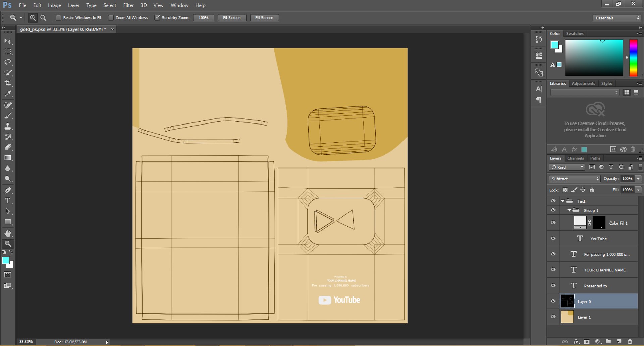This screenshot has width=644, height=346.
Task: Add layer style fx icon
Action: 576,342
